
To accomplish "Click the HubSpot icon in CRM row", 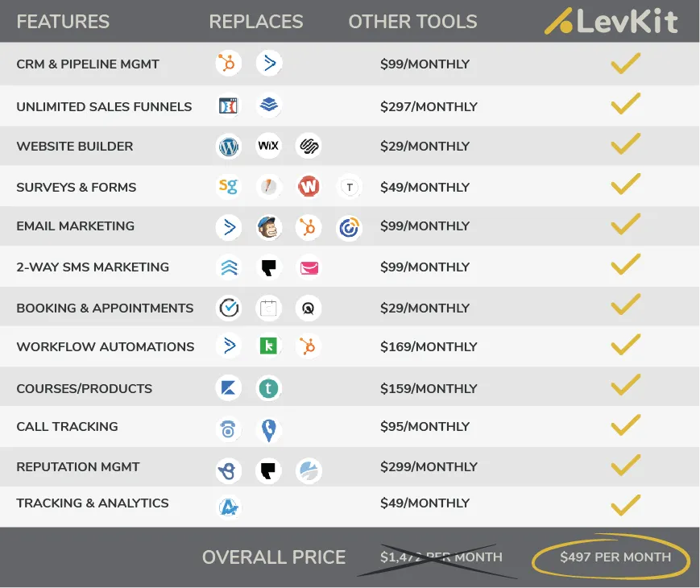I will point(229,64).
